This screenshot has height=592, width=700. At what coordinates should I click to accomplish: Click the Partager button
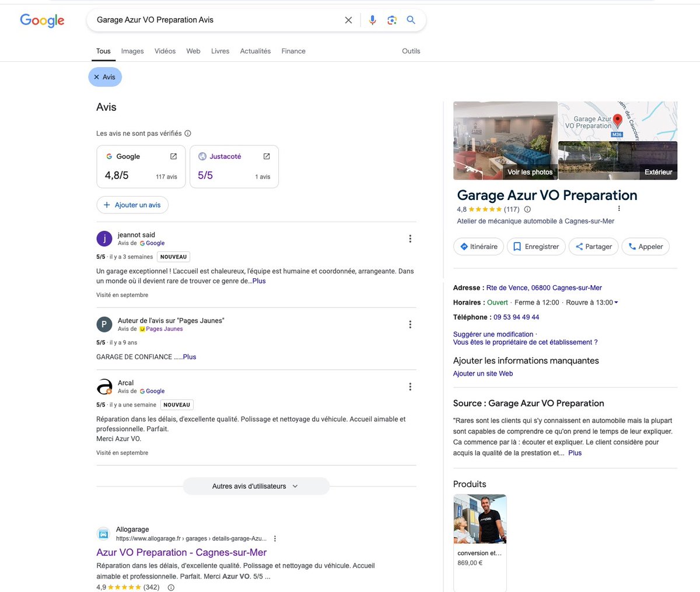(x=593, y=247)
